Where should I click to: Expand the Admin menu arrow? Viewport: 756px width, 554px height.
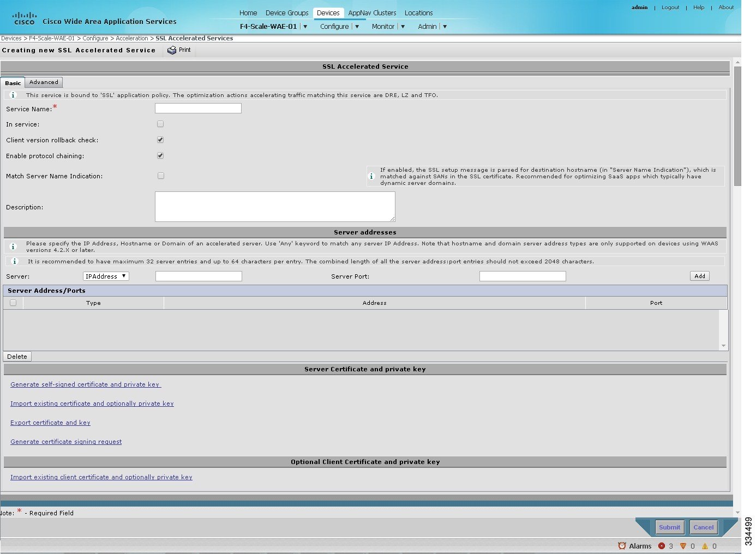pyautogui.click(x=445, y=26)
